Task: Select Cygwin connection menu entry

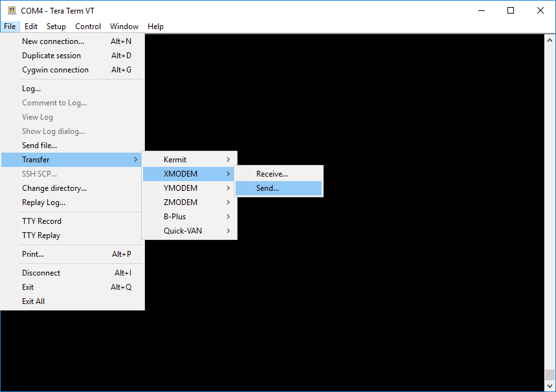Action: pos(72,70)
